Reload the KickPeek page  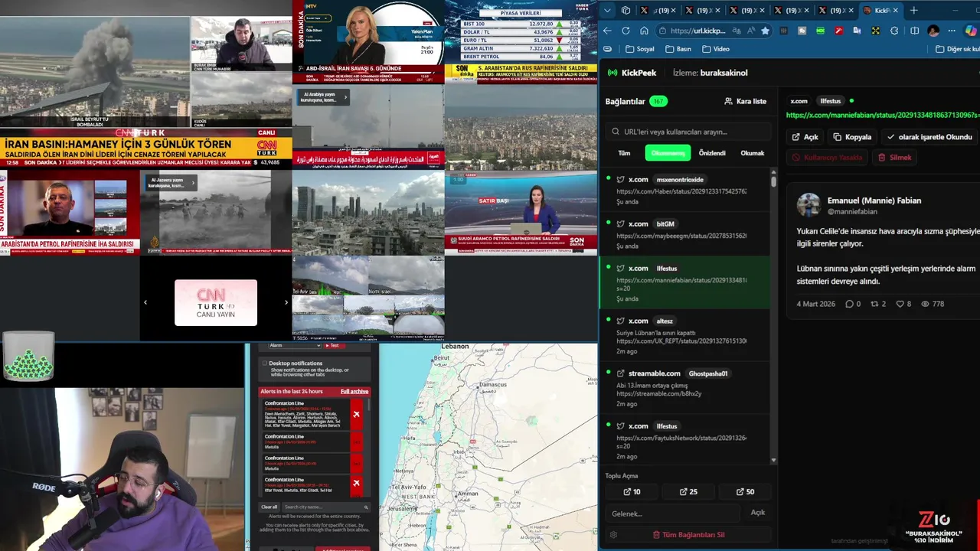click(x=626, y=31)
